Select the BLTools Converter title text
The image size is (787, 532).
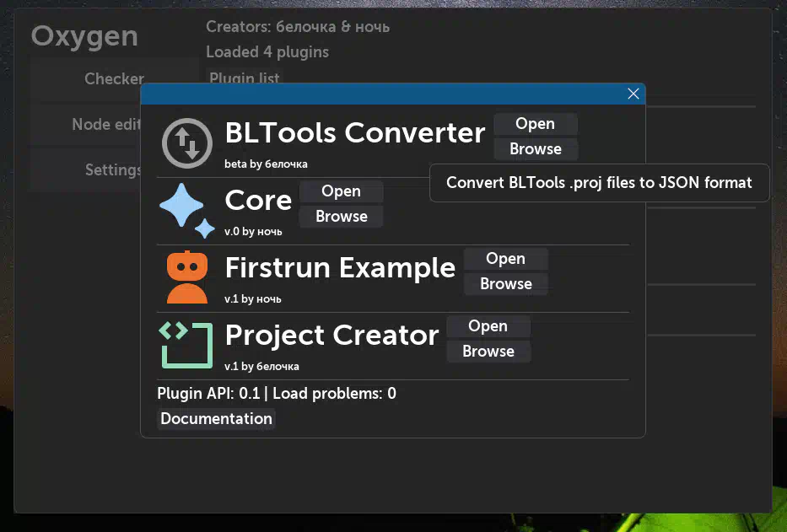(355, 133)
